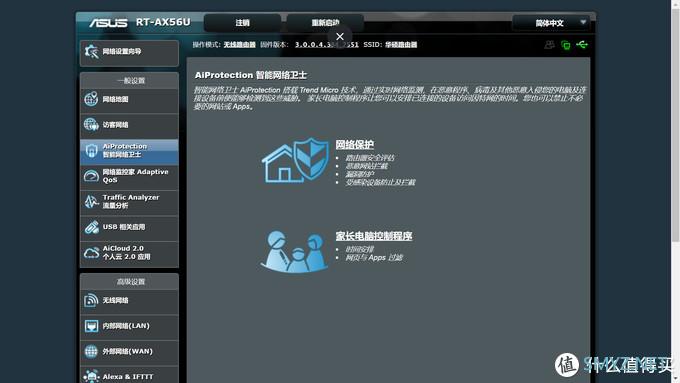Viewport: 680px width, 383px height.
Task: Click the 无线网络 wireless icon
Action: pyautogui.click(x=91, y=300)
